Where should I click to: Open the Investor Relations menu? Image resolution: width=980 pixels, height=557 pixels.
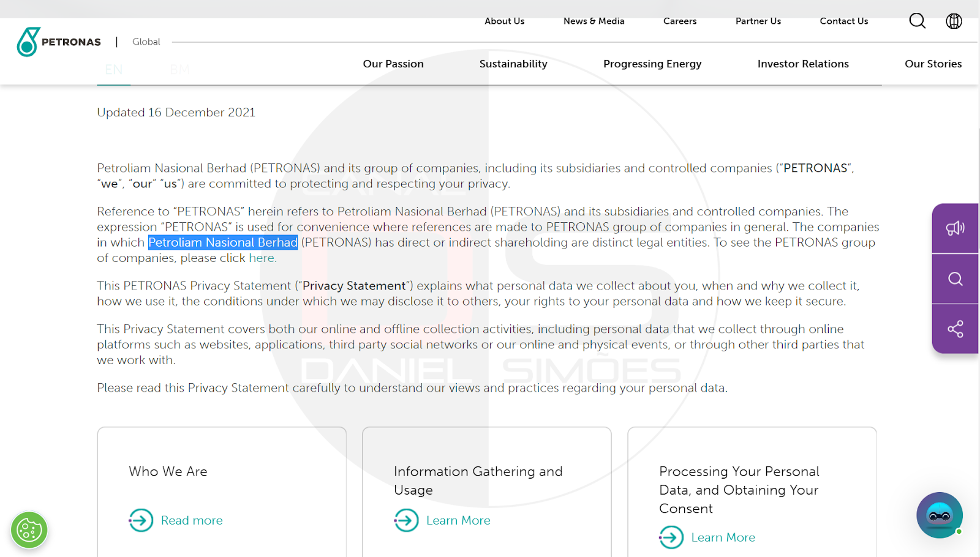pyautogui.click(x=803, y=64)
